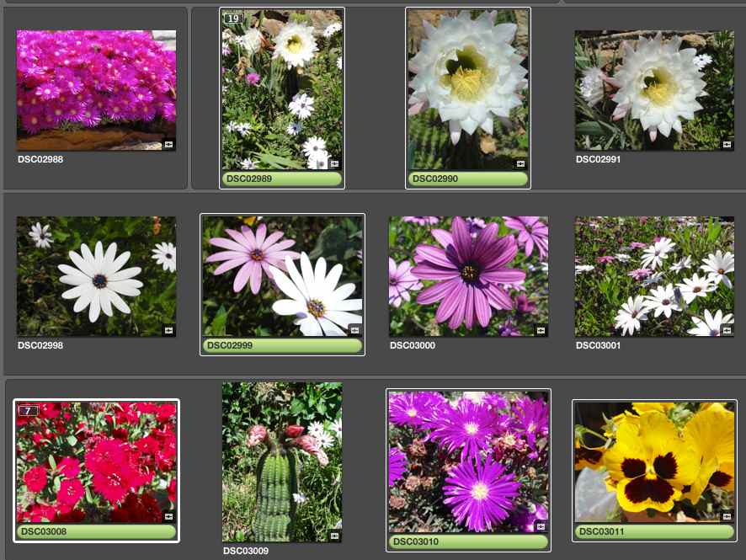Click the badge icon on DSC02998 thumbnail

(168, 330)
